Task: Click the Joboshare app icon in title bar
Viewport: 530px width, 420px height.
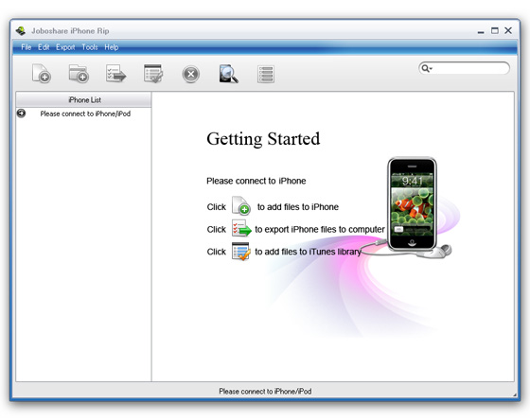Action: (x=21, y=31)
